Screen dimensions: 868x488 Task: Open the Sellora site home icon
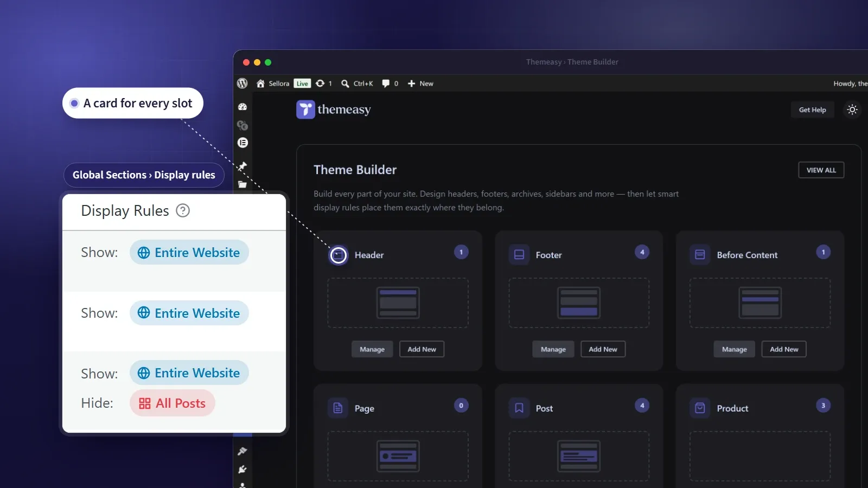pyautogui.click(x=260, y=84)
